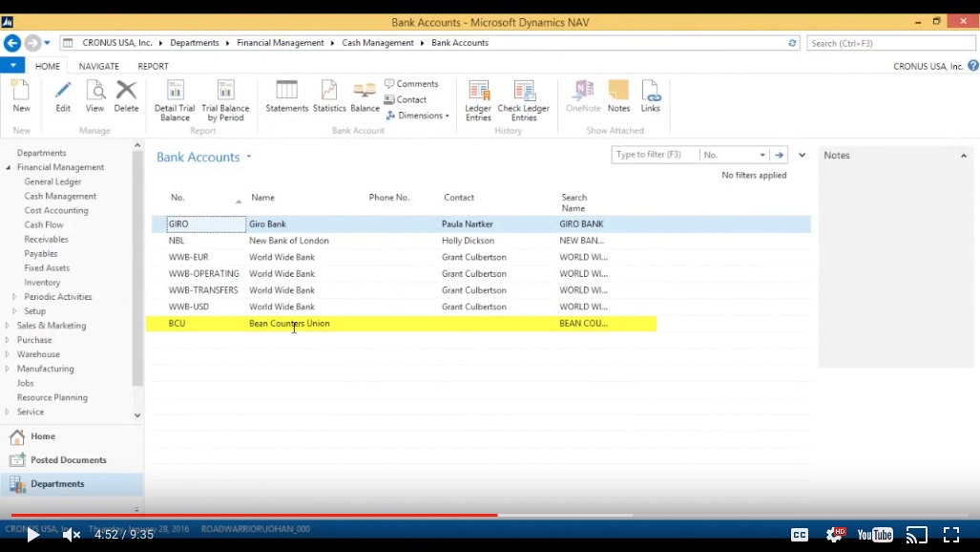Select the Departments navigation button

(72, 484)
